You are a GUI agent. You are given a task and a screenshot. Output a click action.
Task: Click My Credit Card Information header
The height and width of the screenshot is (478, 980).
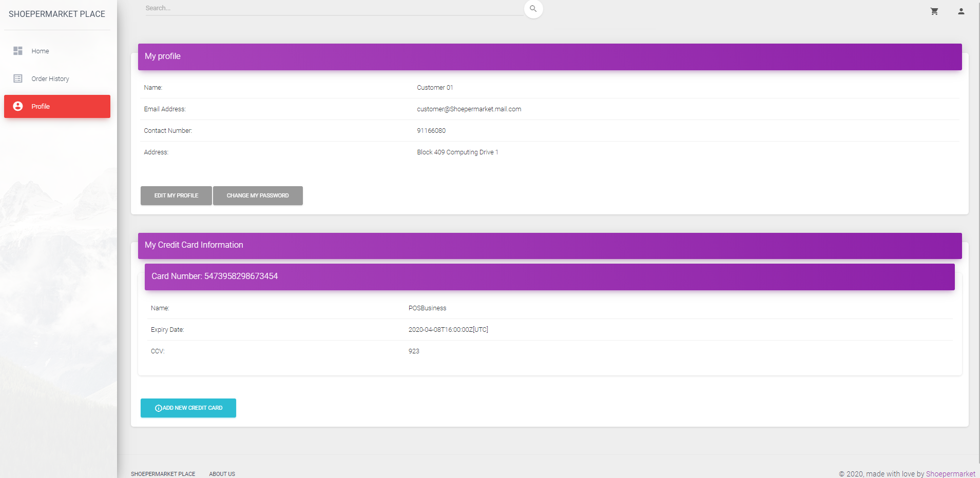point(550,246)
